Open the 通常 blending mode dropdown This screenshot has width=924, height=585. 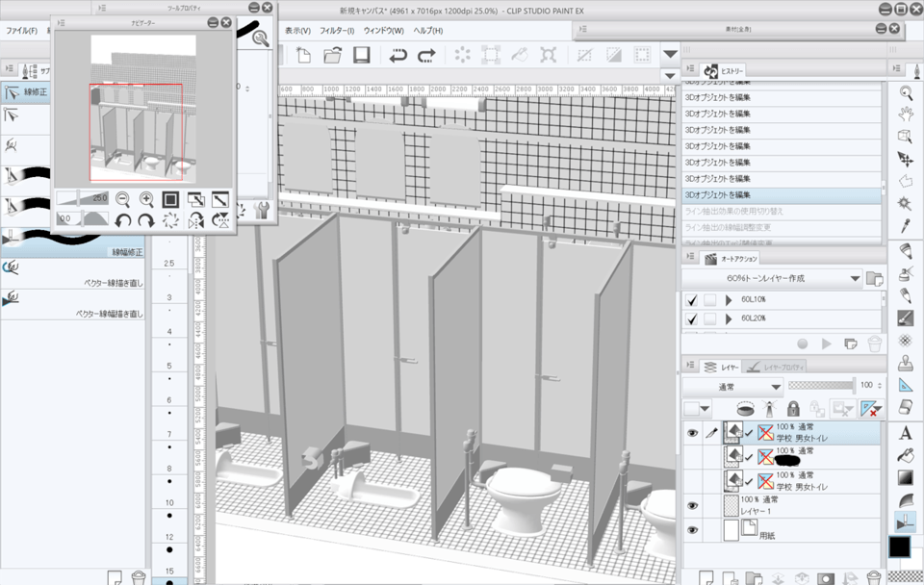(731, 386)
